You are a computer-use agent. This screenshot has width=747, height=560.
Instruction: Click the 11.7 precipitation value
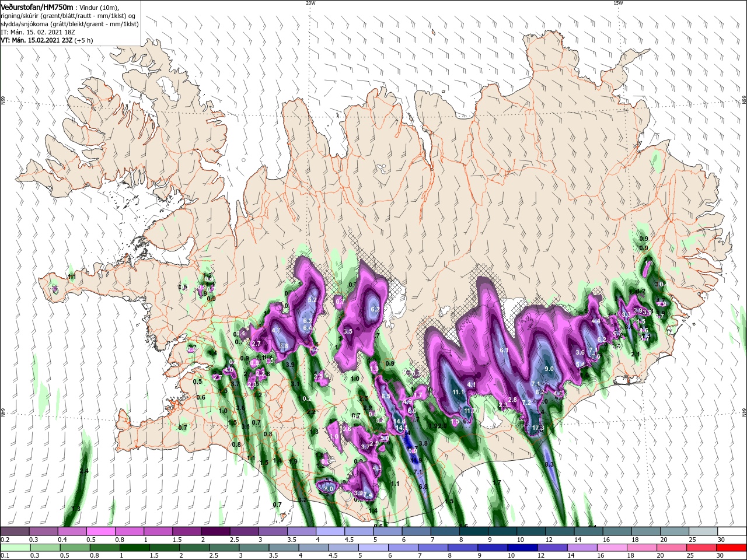(x=469, y=411)
